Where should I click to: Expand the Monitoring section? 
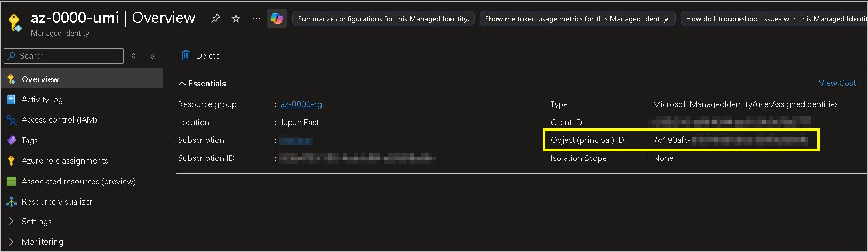[11, 242]
